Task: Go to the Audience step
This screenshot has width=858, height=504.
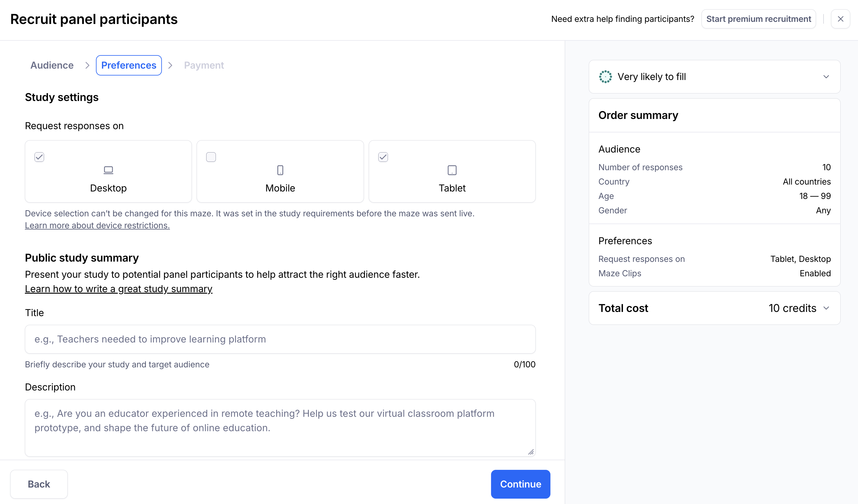Action: pos(52,65)
